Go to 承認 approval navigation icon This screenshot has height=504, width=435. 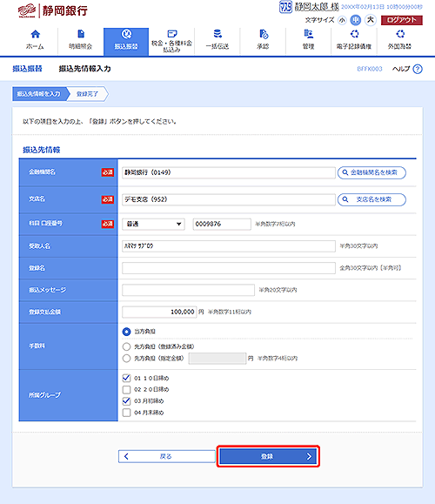point(263,34)
